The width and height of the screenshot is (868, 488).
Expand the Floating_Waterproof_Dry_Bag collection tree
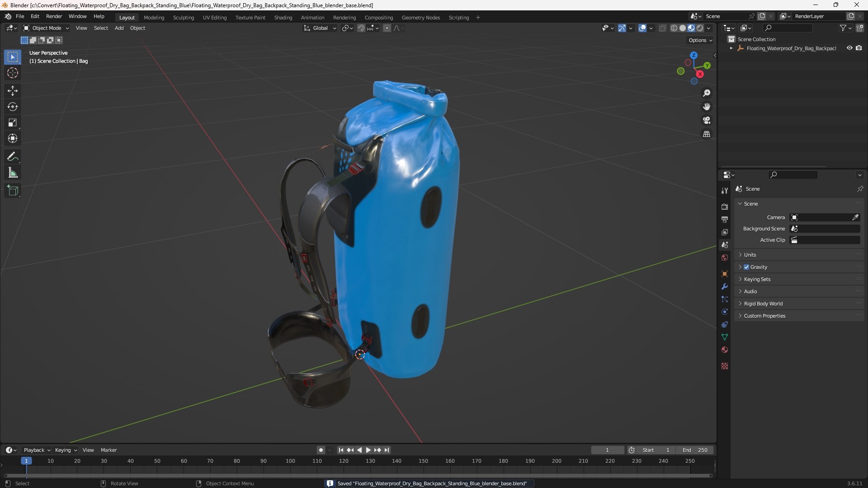click(731, 48)
